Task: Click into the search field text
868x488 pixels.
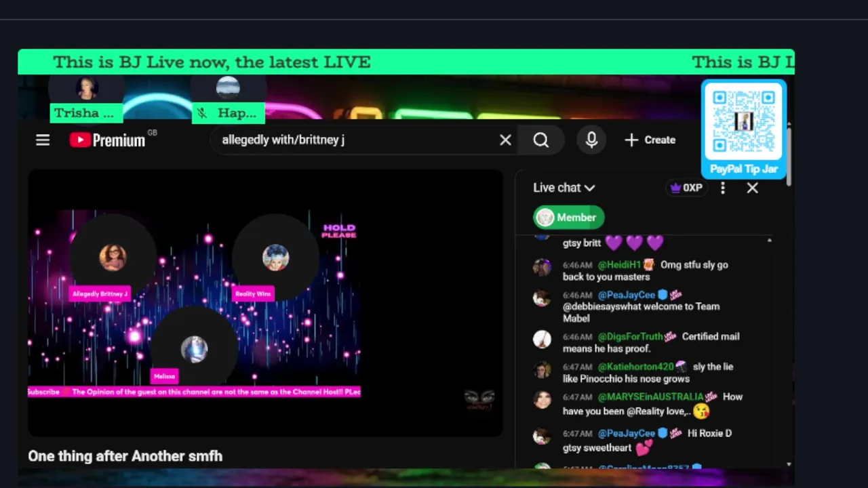Action: click(283, 140)
